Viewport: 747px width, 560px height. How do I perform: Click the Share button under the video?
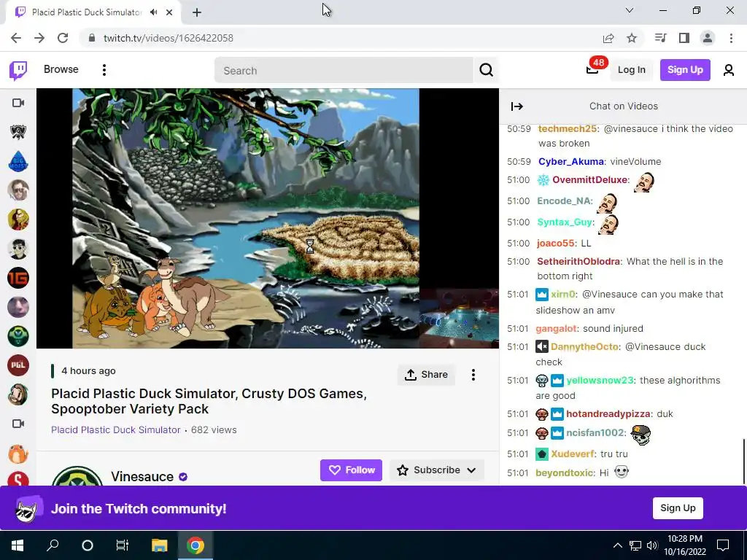click(x=426, y=375)
